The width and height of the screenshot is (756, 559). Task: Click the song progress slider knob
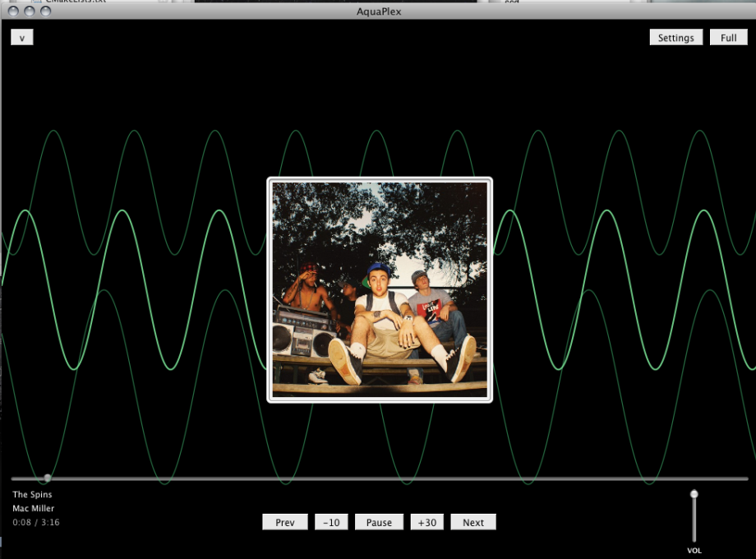pyautogui.click(x=48, y=478)
